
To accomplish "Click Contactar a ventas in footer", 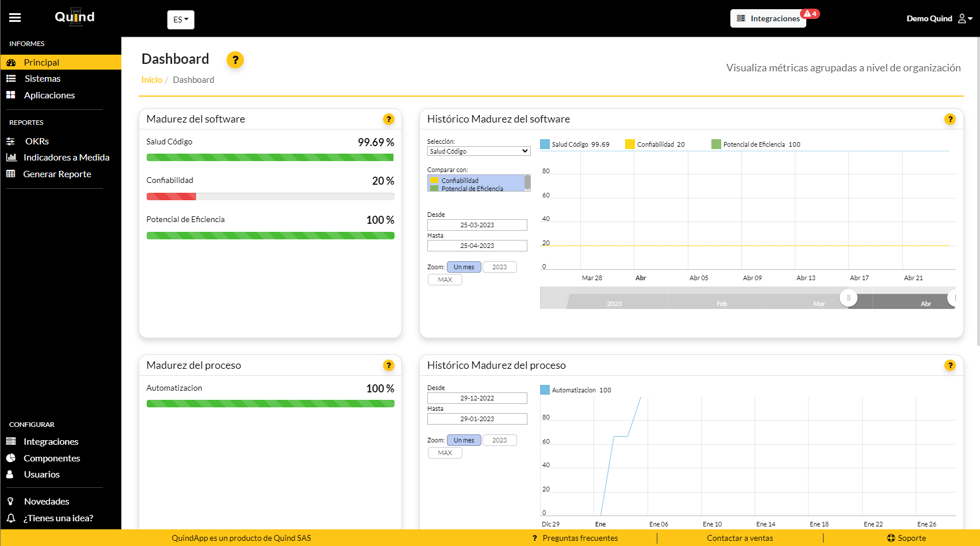I will [x=740, y=538].
